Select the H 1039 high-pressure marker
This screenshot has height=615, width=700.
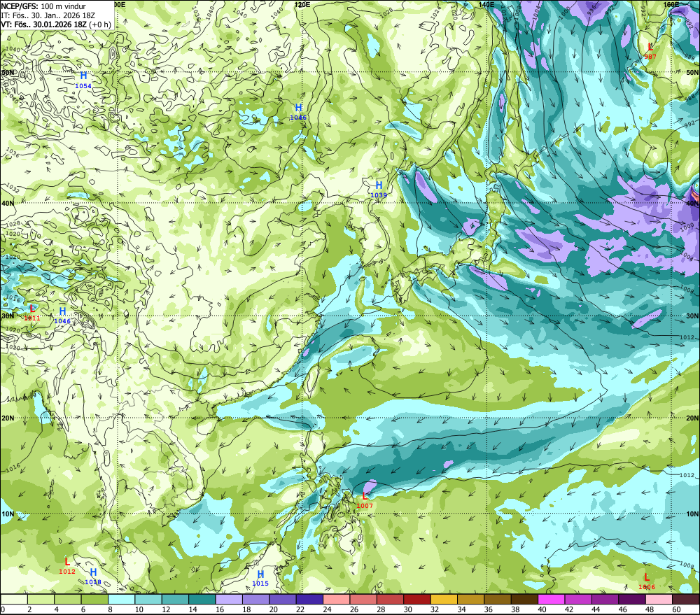(379, 189)
